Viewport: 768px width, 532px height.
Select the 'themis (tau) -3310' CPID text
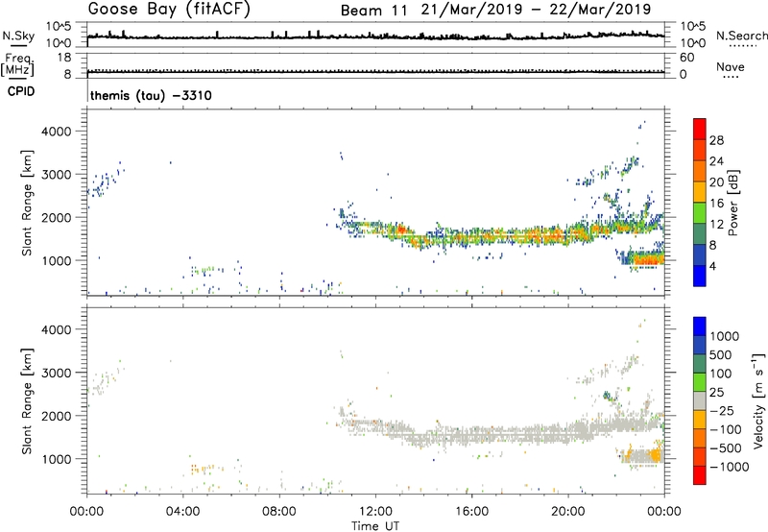(x=151, y=95)
